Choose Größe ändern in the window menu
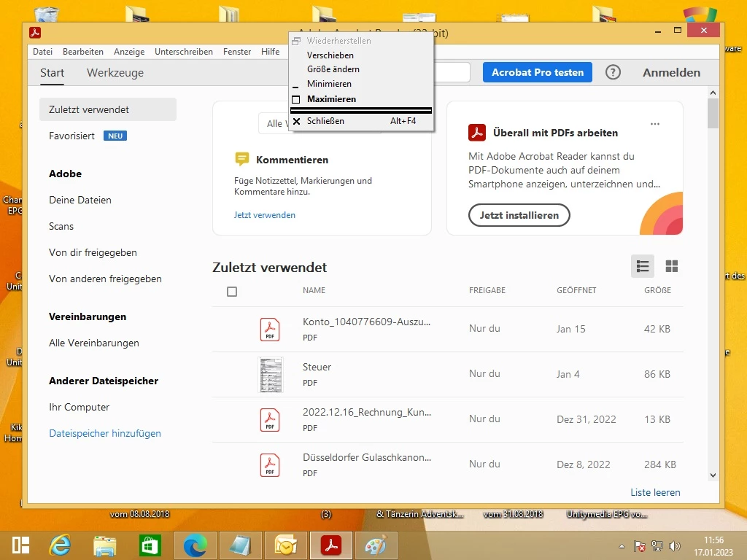 (361, 69)
